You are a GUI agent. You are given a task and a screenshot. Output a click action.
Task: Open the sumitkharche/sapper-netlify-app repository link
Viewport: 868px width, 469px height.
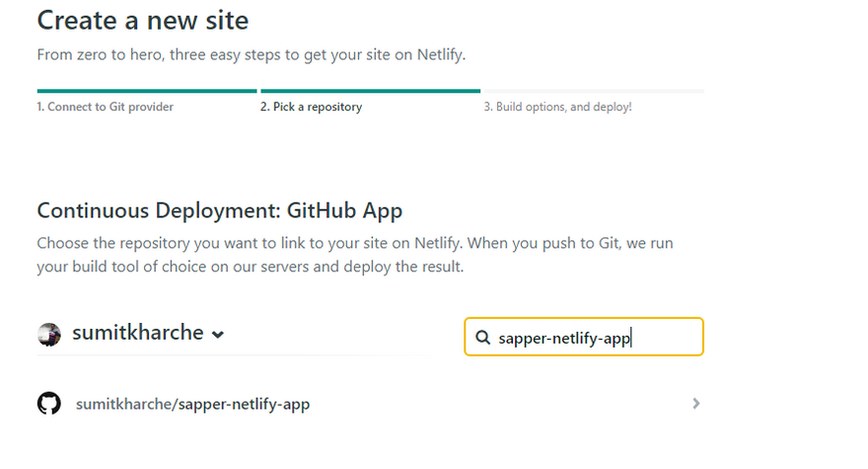pos(192,404)
